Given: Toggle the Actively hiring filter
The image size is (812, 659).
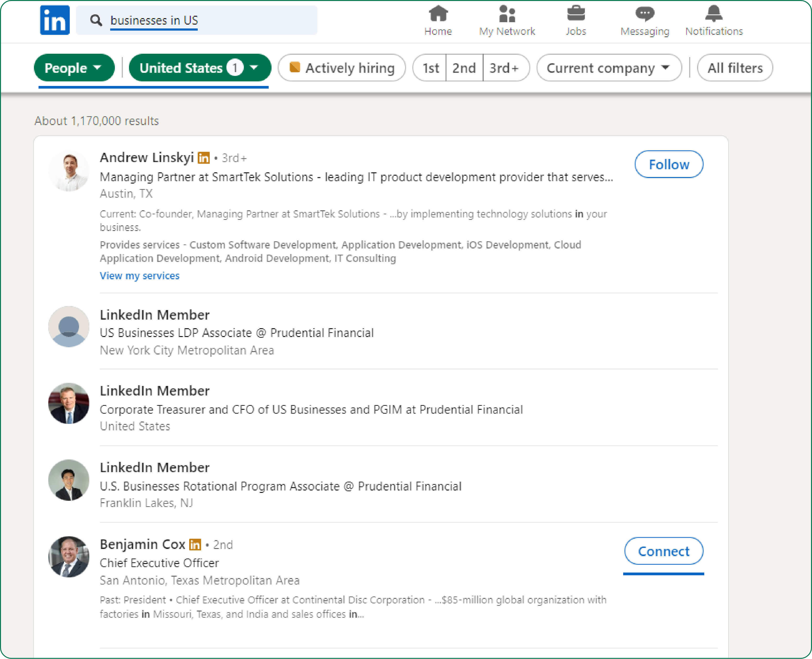Looking at the screenshot, I should (342, 68).
